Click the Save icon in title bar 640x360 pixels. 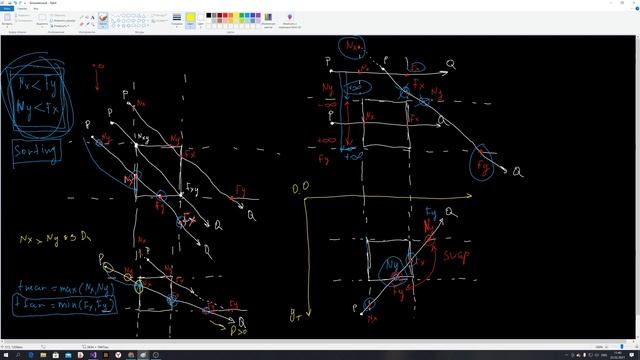10,3
